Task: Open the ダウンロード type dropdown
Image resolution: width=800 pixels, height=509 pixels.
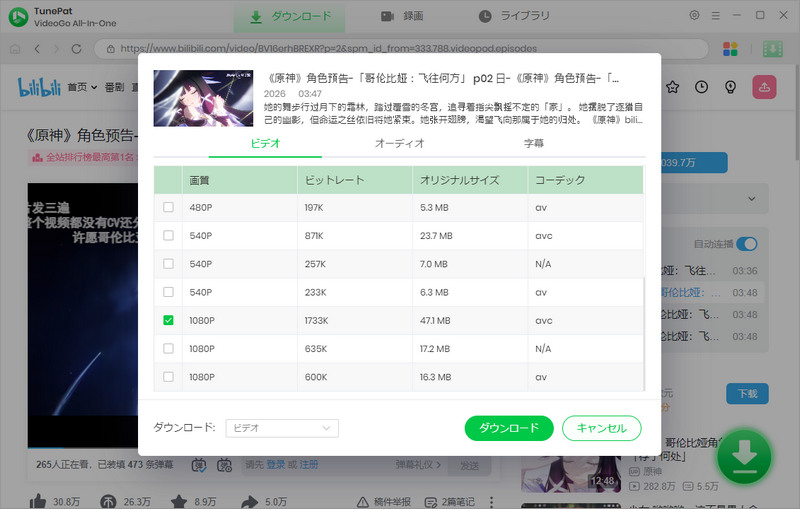Action: click(x=282, y=428)
